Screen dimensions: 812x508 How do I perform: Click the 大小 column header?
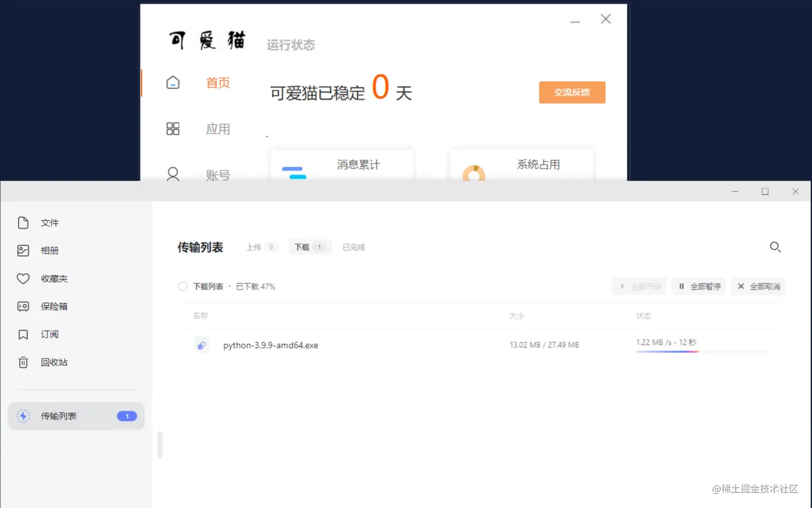(517, 316)
